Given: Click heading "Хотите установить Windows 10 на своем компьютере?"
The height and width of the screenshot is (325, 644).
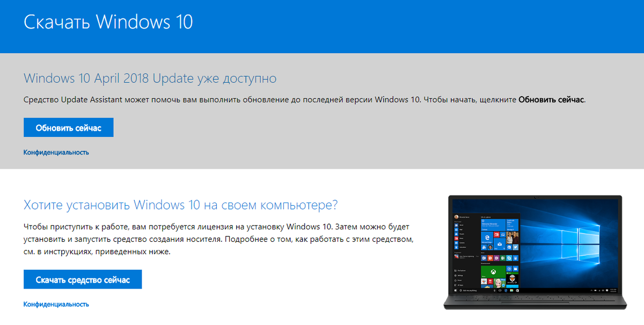Looking at the screenshot, I should pos(181,205).
